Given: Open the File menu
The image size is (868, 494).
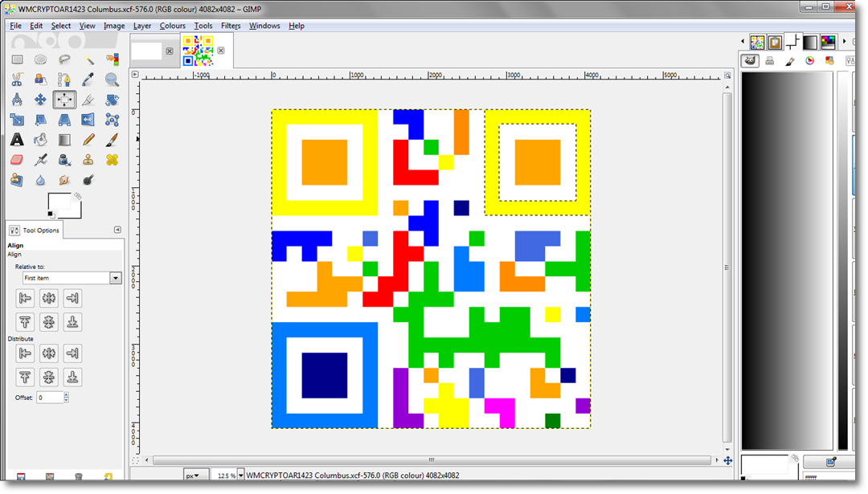Looking at the screenshot, I should click(15, 26).
